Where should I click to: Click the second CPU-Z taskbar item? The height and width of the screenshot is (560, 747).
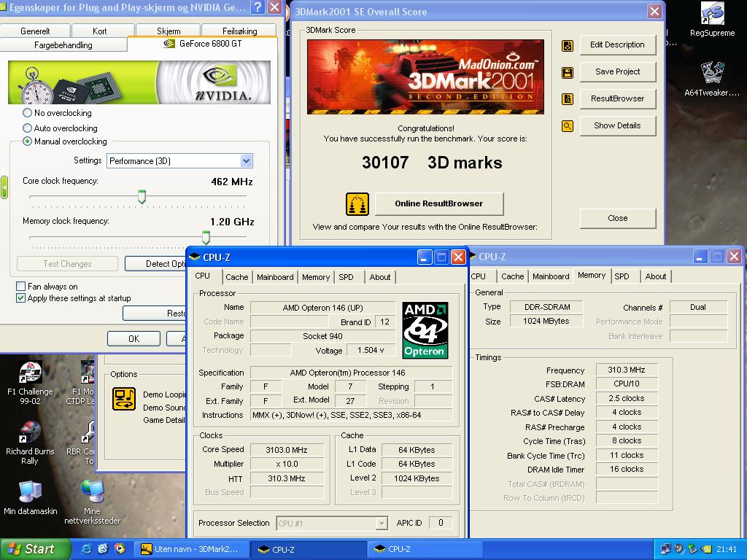(x=425, y=550)
